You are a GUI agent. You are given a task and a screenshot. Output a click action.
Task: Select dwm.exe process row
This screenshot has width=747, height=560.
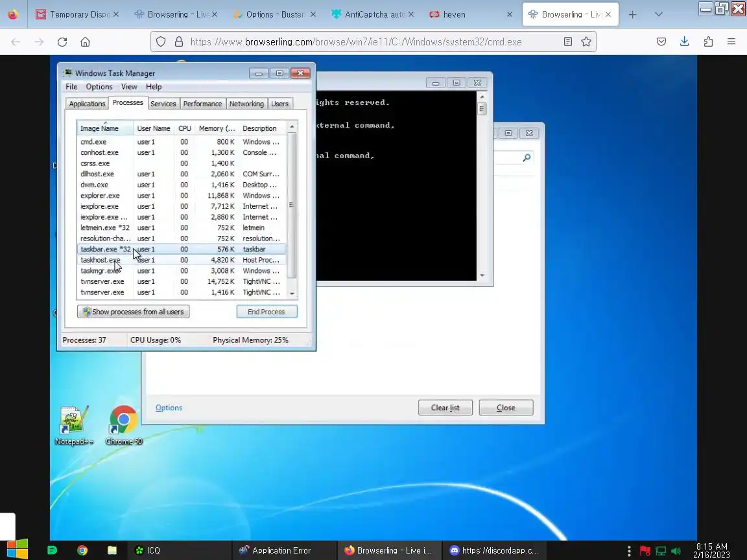pos(182,185)
